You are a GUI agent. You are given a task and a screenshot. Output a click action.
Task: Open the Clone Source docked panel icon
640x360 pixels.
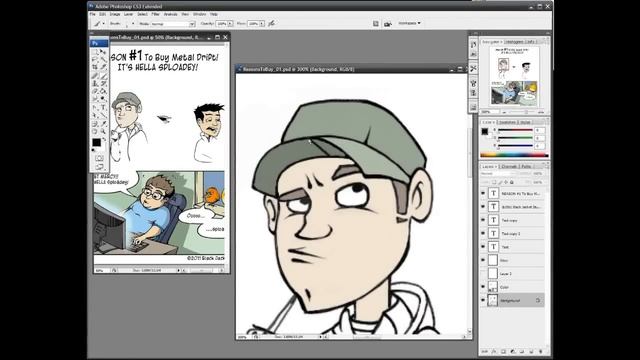(473, 93)
